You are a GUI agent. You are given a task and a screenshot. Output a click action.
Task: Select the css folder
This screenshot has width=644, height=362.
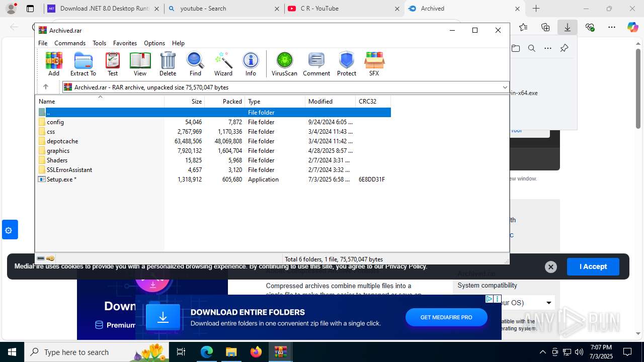[213, 132]
